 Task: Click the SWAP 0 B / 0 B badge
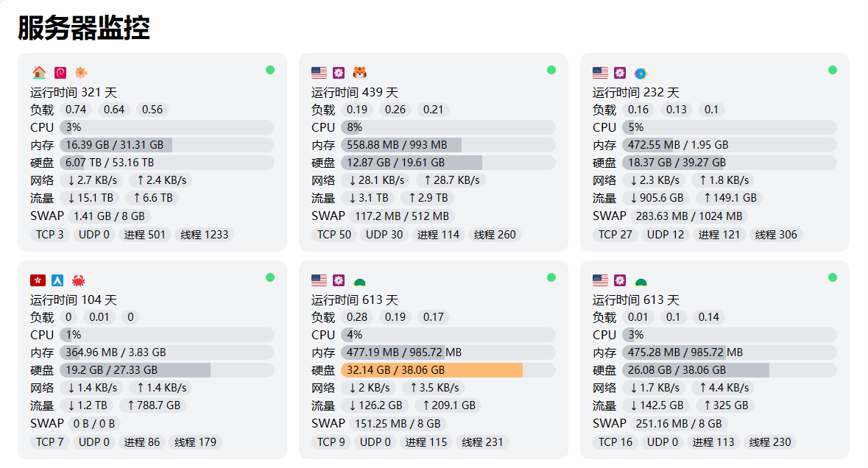tap(93, 424)
